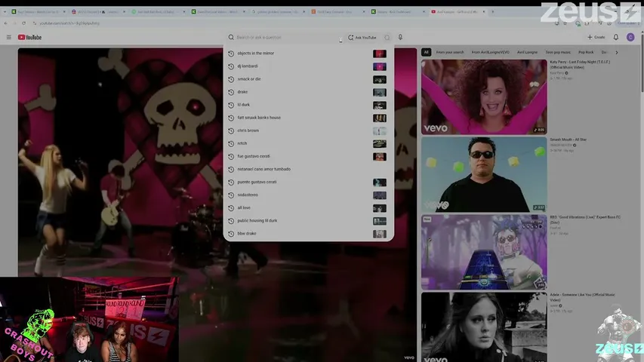Open the Smash Mouth - All Star title

568,140
